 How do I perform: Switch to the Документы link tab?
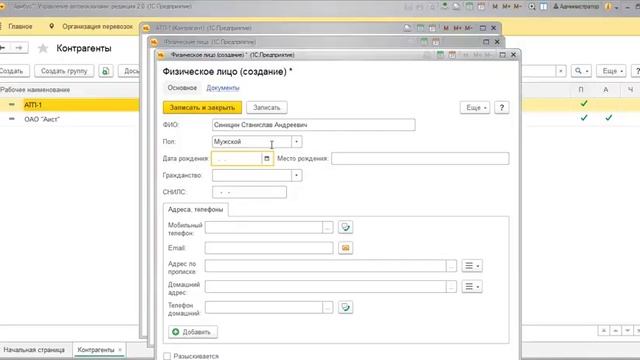(223, 88)
